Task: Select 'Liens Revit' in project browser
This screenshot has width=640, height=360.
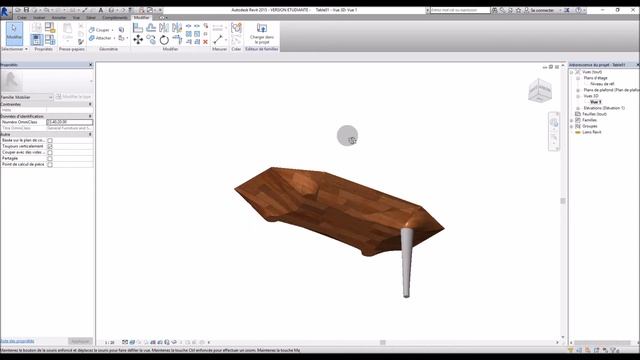Action: click(592, 132)
